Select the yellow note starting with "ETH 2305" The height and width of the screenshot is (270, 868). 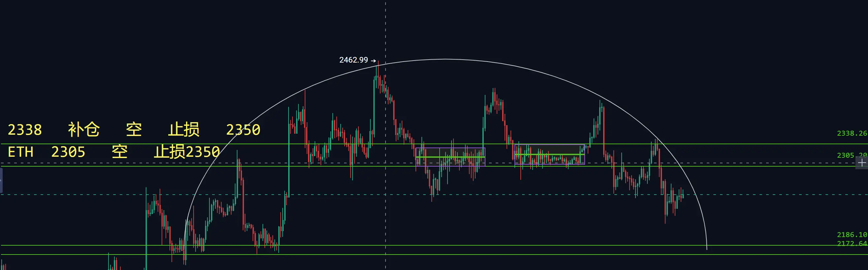[114, 152]
